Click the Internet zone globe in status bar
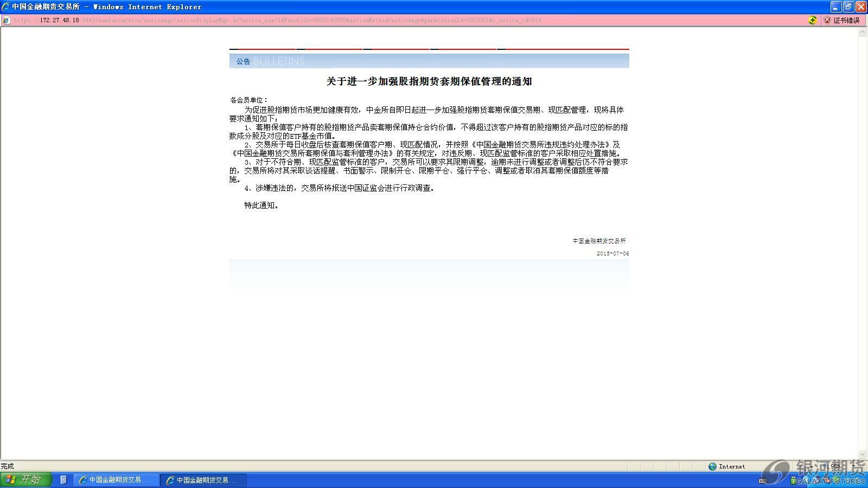The image size is (868, 488). [712, 466]
